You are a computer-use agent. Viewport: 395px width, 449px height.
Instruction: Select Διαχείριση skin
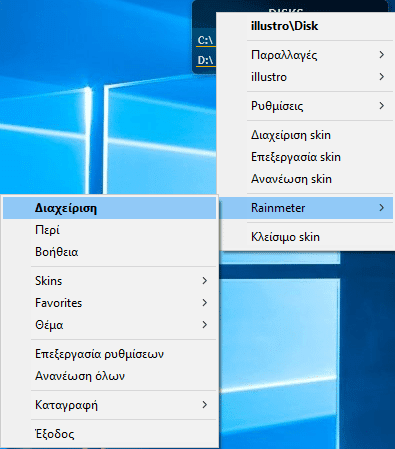pyautogui.click(x=305, y=135)
